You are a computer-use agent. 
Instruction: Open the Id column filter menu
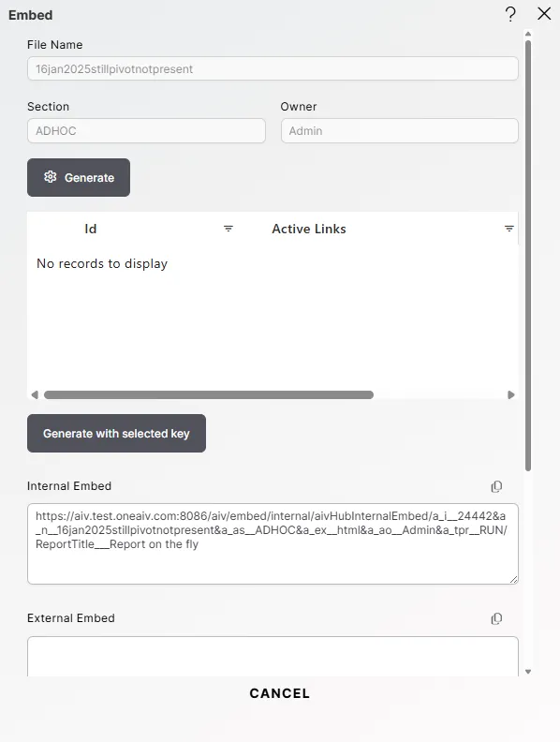coord(228,229)
